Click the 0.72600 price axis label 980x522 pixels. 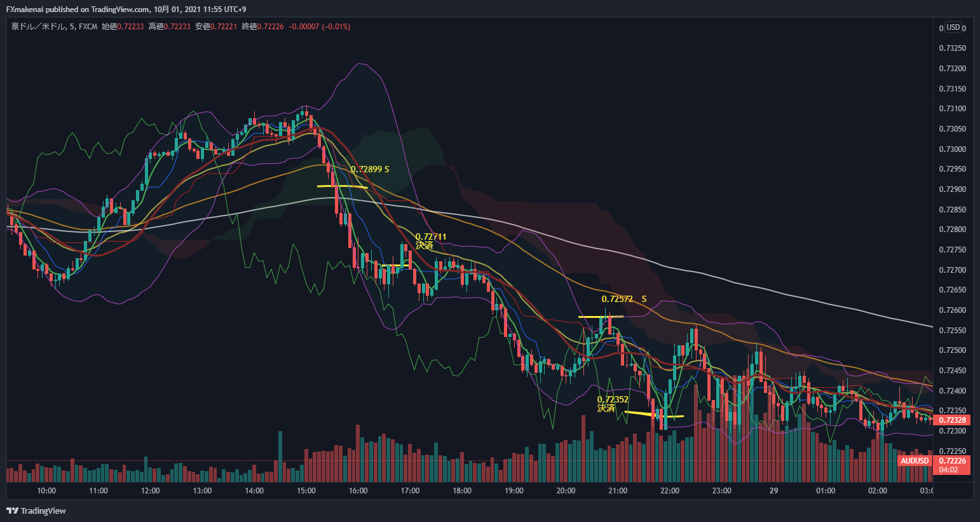[953, 310]
